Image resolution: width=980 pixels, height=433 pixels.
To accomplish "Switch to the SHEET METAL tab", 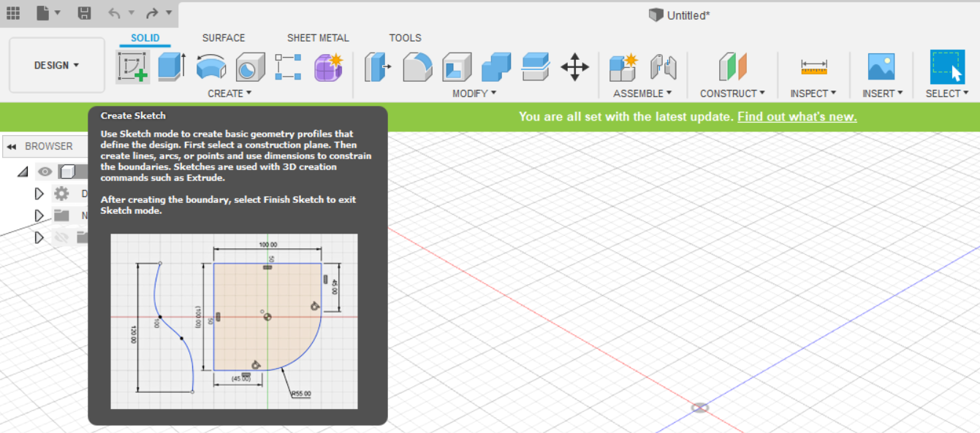I will point(318,38).
